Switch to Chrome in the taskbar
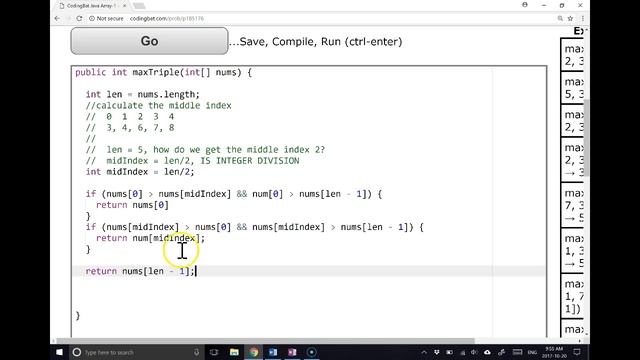The image size is (640, 360). [253, 352]
